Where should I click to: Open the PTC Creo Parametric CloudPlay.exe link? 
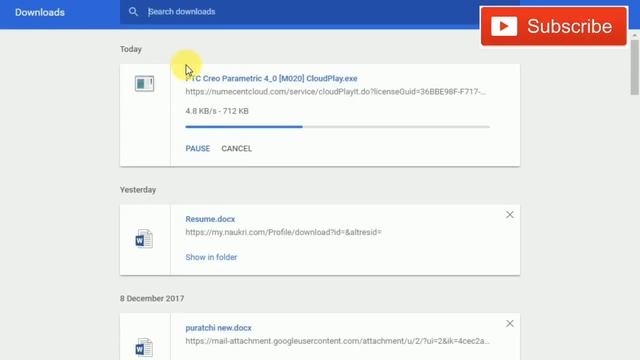[271, 78]
